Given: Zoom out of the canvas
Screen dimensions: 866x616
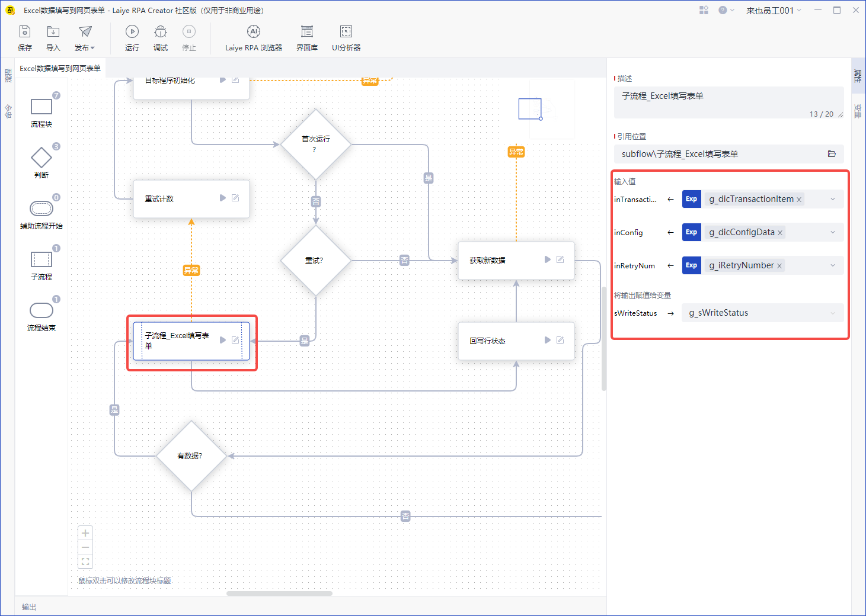Looking at the screenshot, I should pos(85,547).
